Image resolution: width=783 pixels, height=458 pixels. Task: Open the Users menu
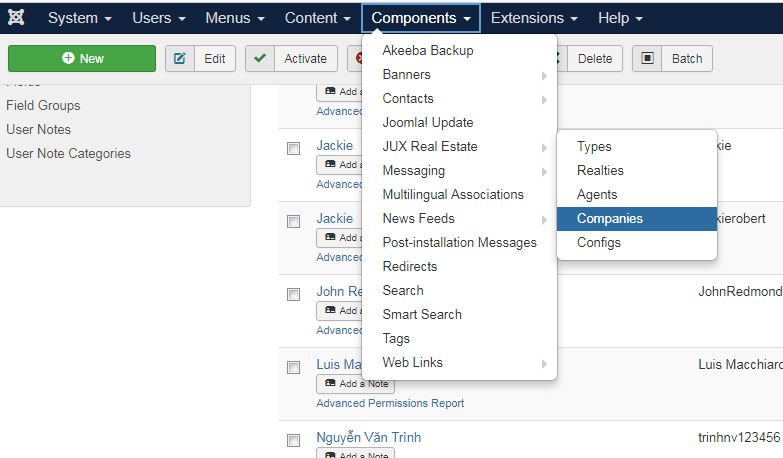[159, 18]
